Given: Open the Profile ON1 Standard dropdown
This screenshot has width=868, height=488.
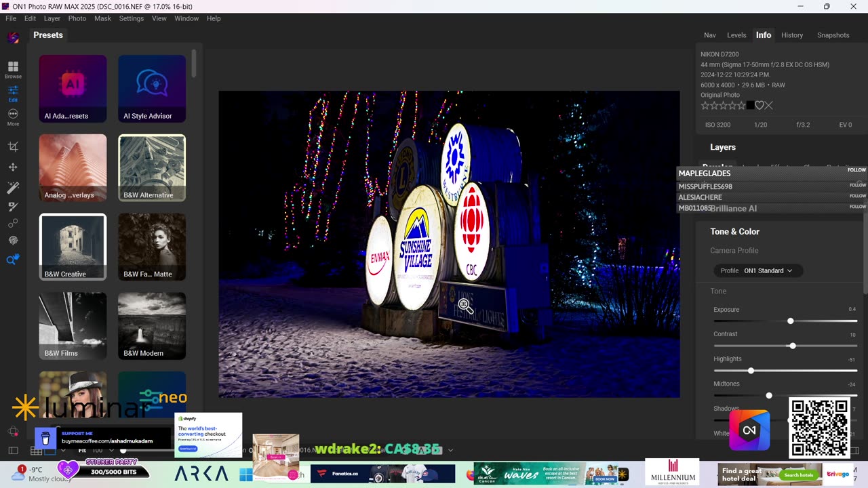Looking at the screenshot, I should 758,270.
